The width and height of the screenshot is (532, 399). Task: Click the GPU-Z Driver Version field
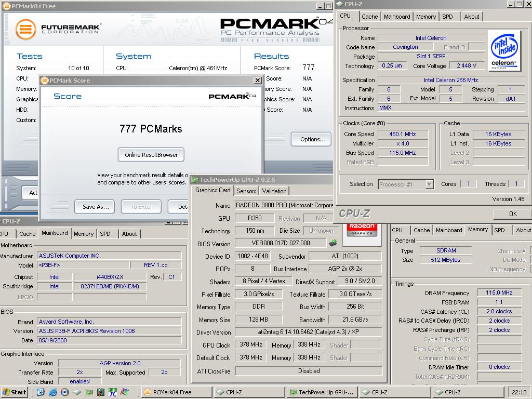(309, 332)
